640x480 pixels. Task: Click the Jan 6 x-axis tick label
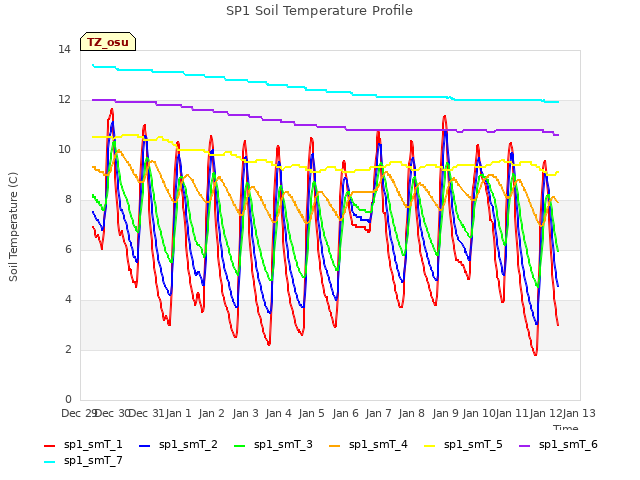(x=345, y=413)
